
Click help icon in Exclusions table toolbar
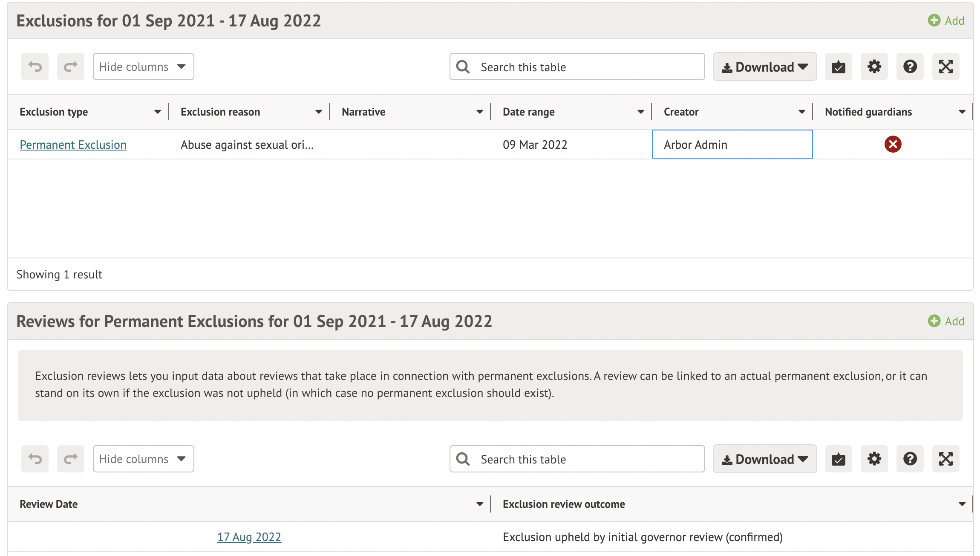[x=910, y=67]
